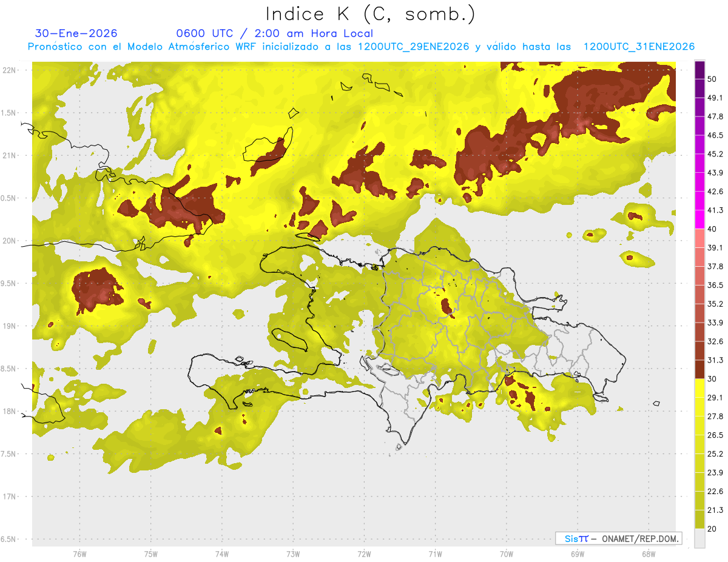This screenshot has width=728, height=562.
Task: Select the yellow legend swatch between 29.1 and 30
Action: tap(699, 388)
